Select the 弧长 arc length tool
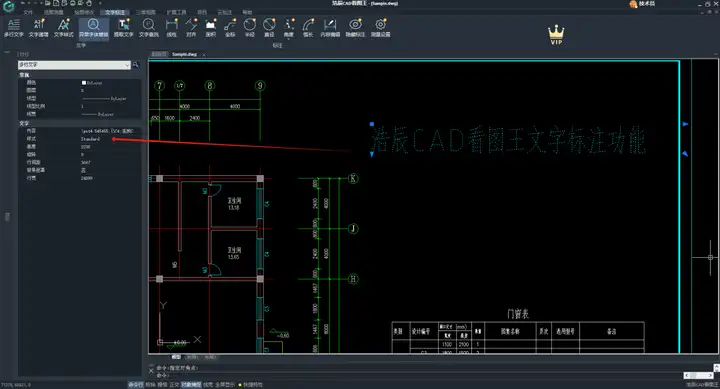This screenshot has width=720, height=389. 308,28
